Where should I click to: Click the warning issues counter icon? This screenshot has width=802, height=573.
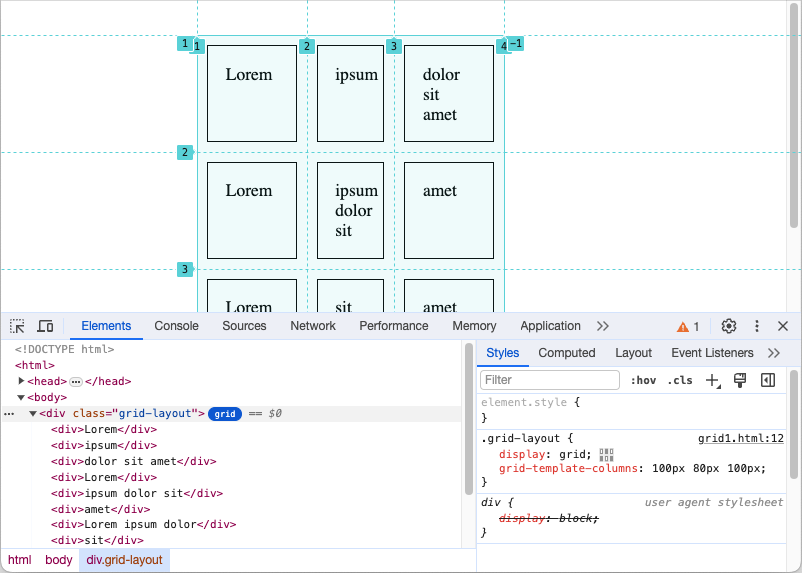point(688,326)
